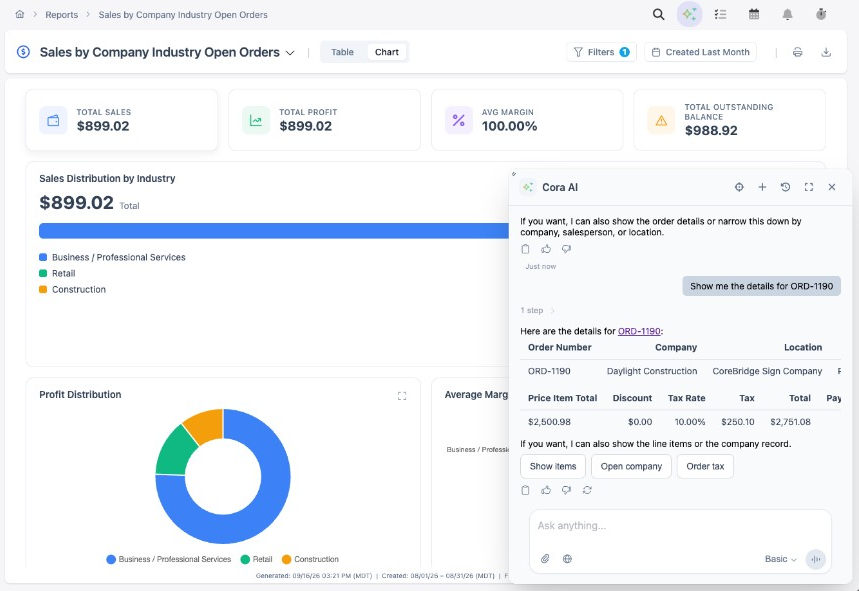The width and height of the screenshot is (859, 591).
Task: Expand Profit Distribution chart to fullscreen
Action: click(402, 395)
